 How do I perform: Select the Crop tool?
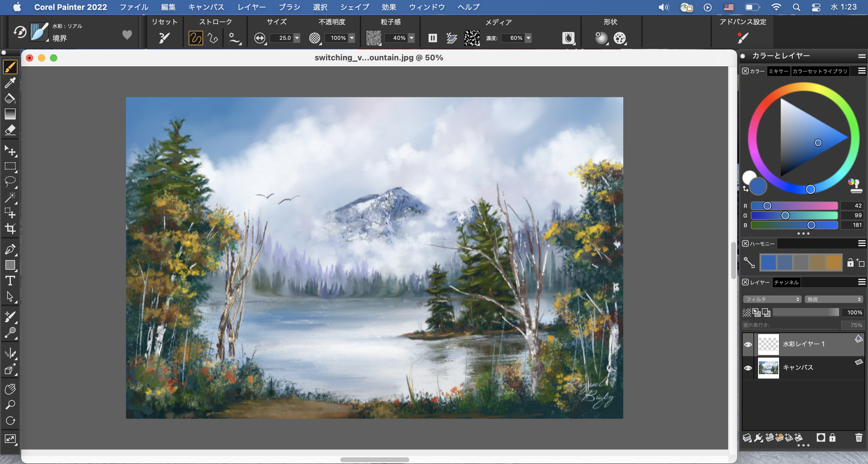click(x=10, y=229)
